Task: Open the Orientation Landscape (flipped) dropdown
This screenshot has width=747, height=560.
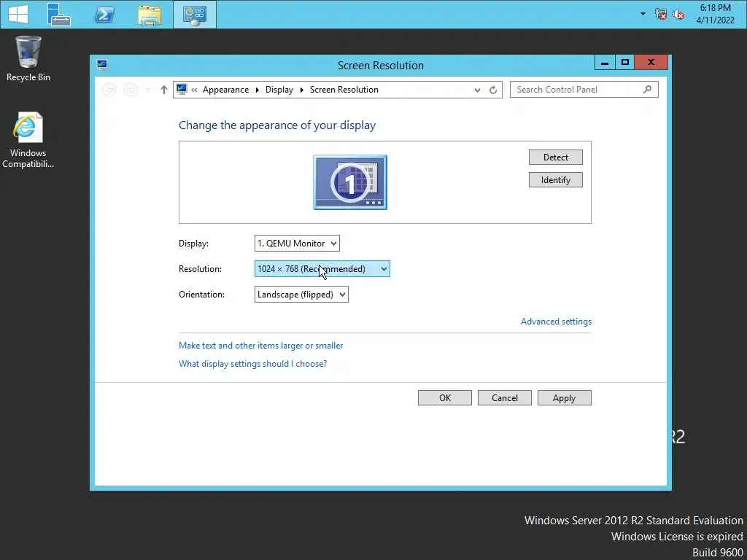Action: pos(301,295)
